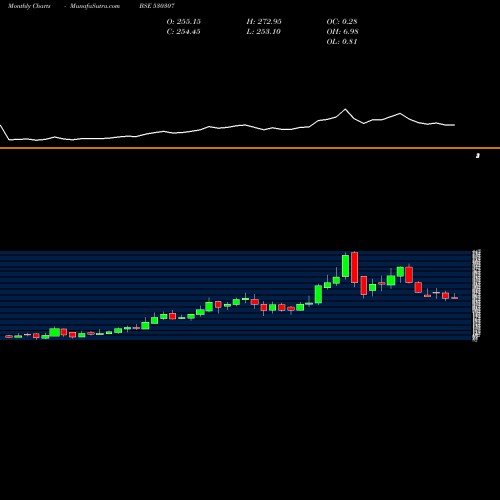Screen dimensions: 500x500
Task: Click the MunafaSutra.com label
Action: [x=95, y=6]
